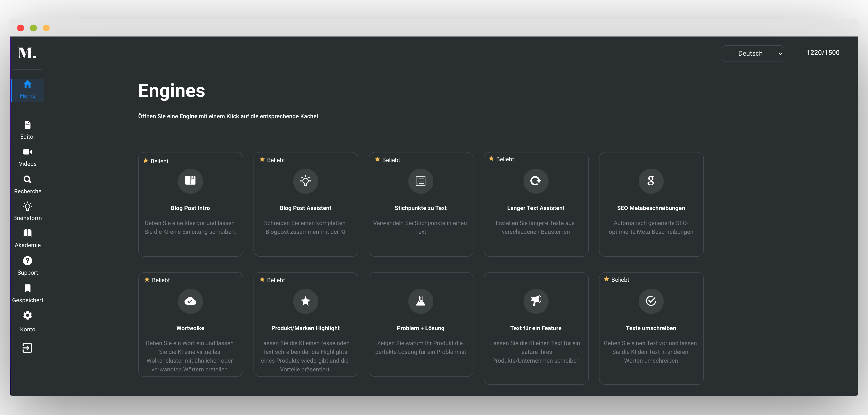Open Langer Text Assistent refresh icon
Viewport: 868px width, 415px height.
point(536,181)
